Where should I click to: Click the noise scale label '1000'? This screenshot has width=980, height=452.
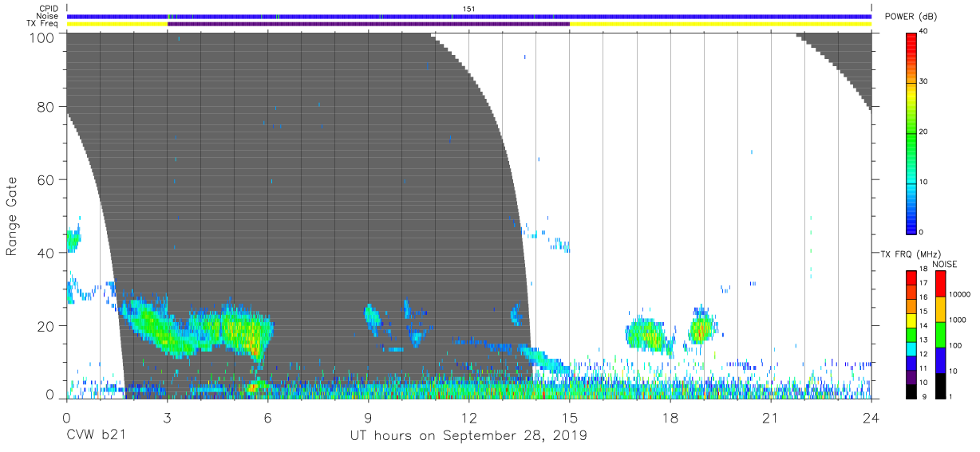point(956,320)
